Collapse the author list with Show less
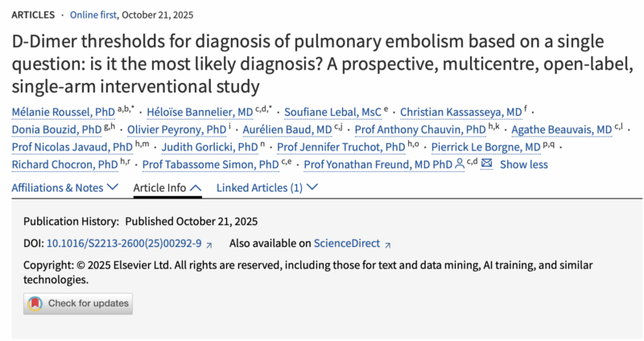The image size is (644, 341). 523,165
